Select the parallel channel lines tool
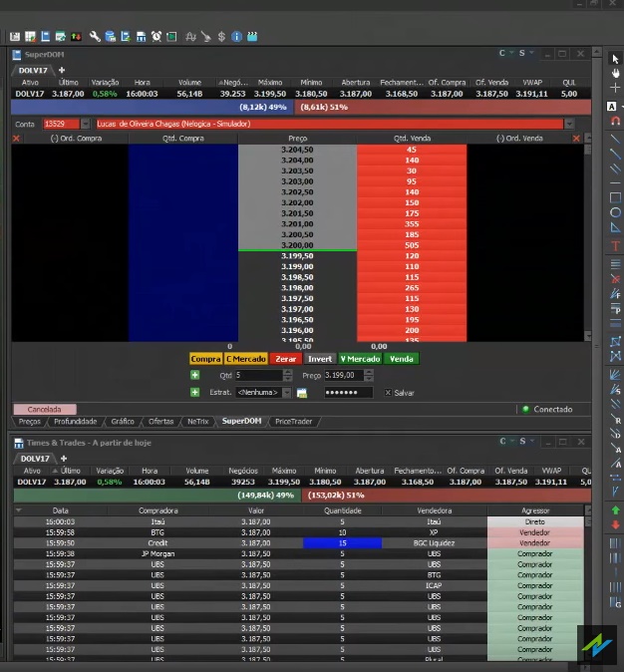 click(615, 168)
